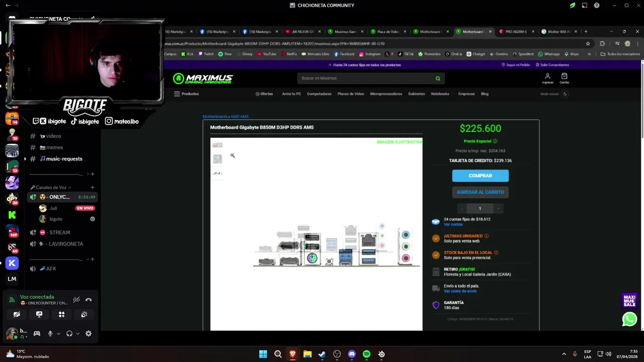Bookmark this page with the star icon
Screen dimensions: 644x362
(x=588, y=44)
